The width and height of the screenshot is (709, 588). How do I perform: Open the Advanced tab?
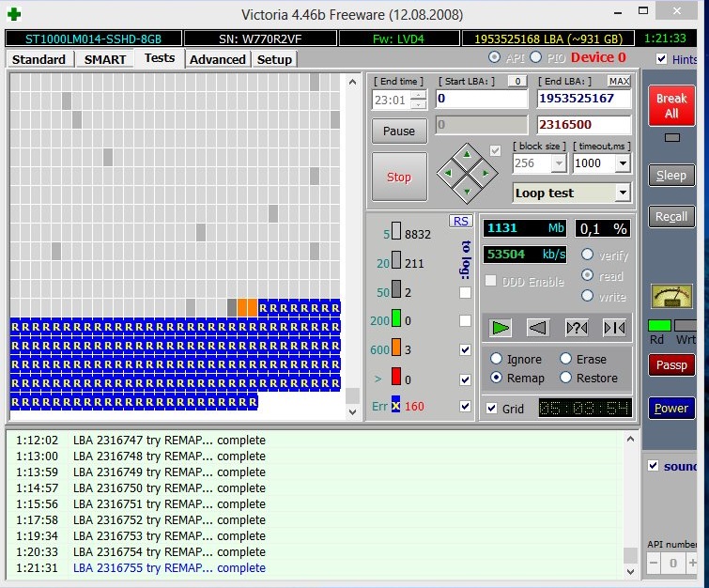point(217,59)
